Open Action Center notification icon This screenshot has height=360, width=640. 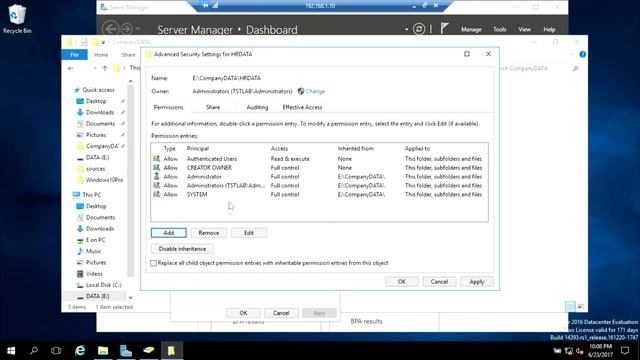(624, 351)
